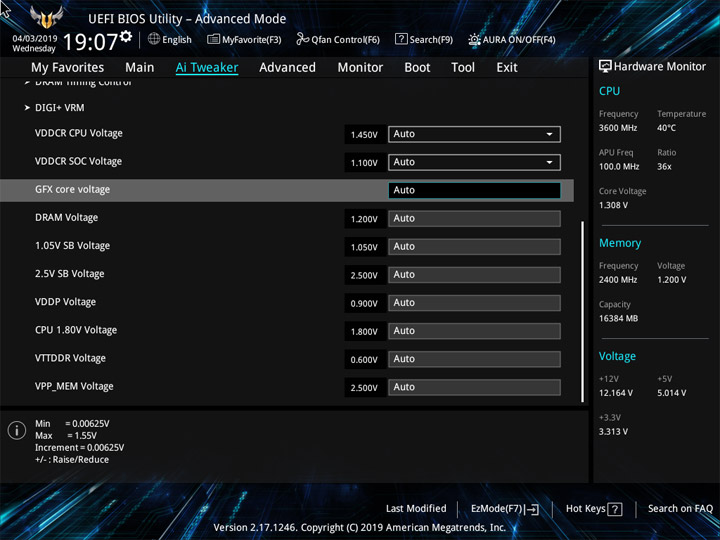Select the Exit tab
720x540 pixels.
click(507, 68)
